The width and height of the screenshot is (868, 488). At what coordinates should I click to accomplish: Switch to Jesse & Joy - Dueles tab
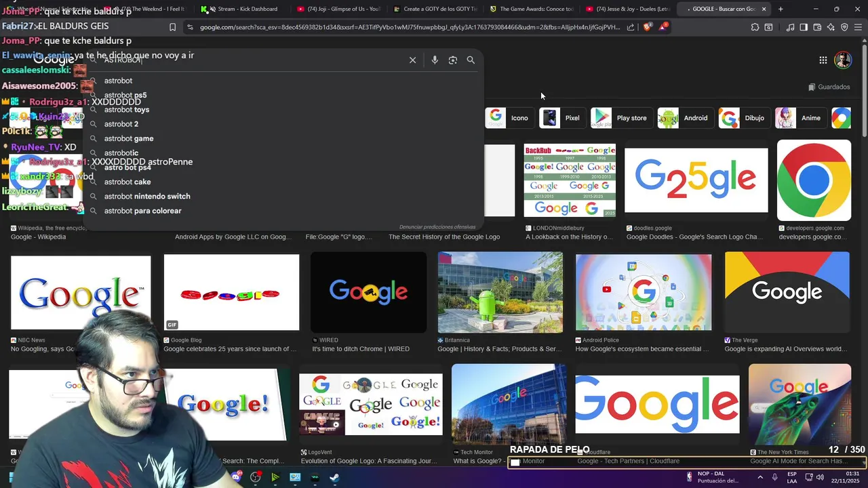(629, 9)
